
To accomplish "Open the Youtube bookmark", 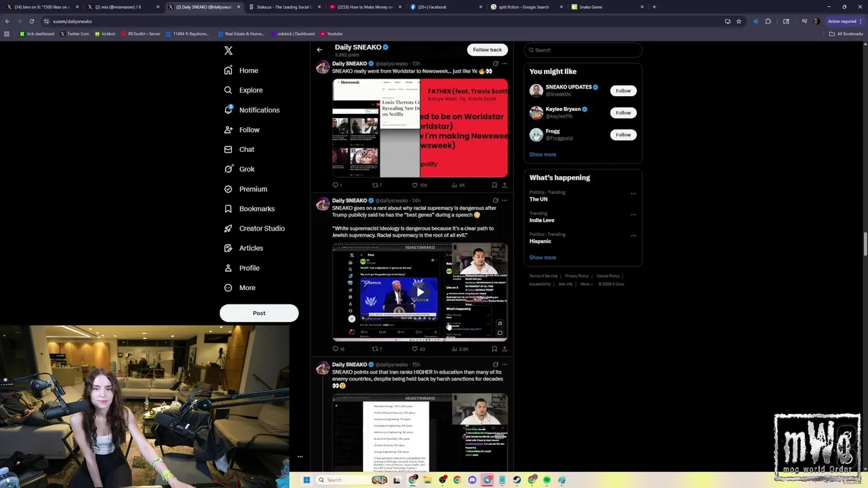I will 331,34.
